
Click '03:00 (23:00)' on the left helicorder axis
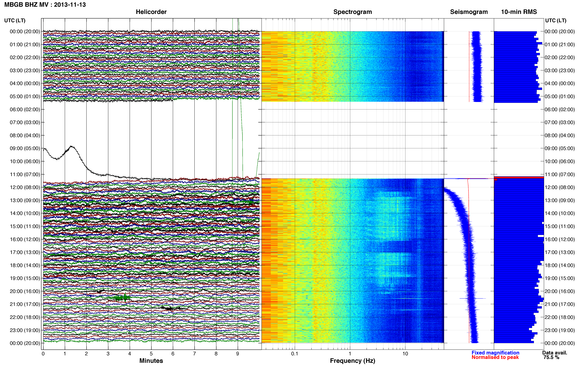(x=25, y=71)
